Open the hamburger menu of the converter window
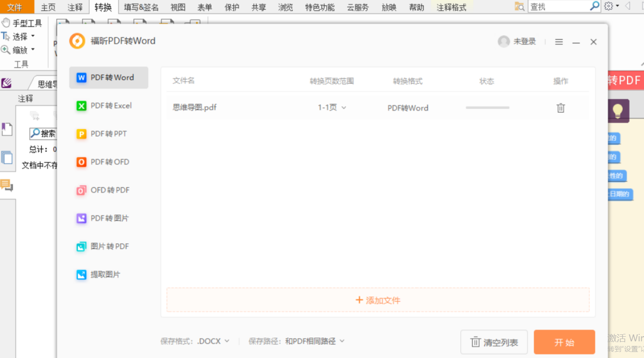Image resolution: width=644 pixels, height=358 pixels. [559, 42]
